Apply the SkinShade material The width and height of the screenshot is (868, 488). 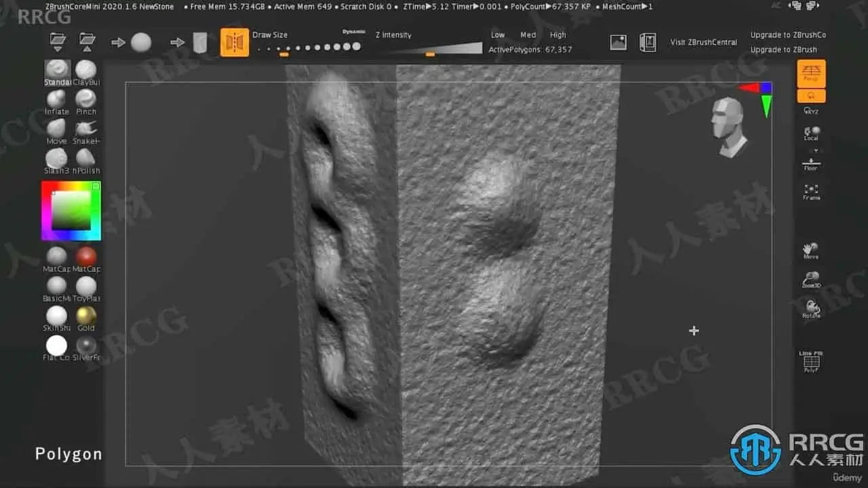pos(57,319)
